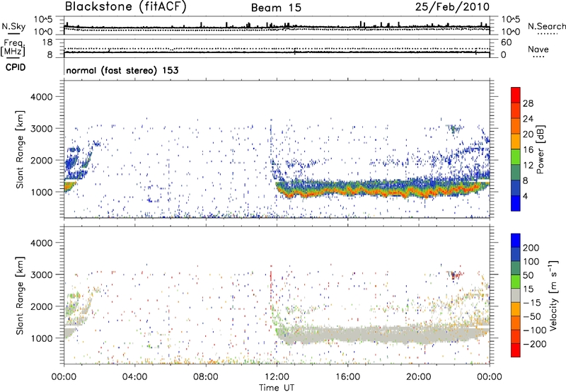The width and height of the screenshot is (566, 392).
Task: Click 'normal (fast stereo) 153' text
Action: point(122,70)
